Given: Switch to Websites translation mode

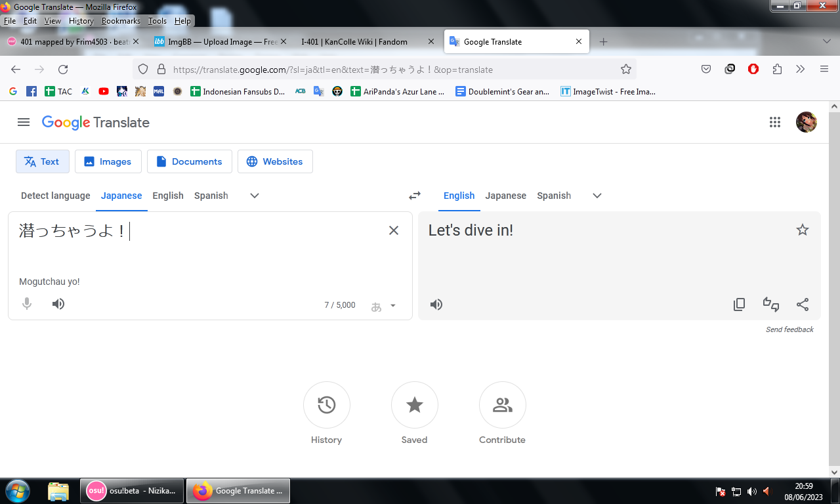Looking at the screenshot, I should coord(275,161).
